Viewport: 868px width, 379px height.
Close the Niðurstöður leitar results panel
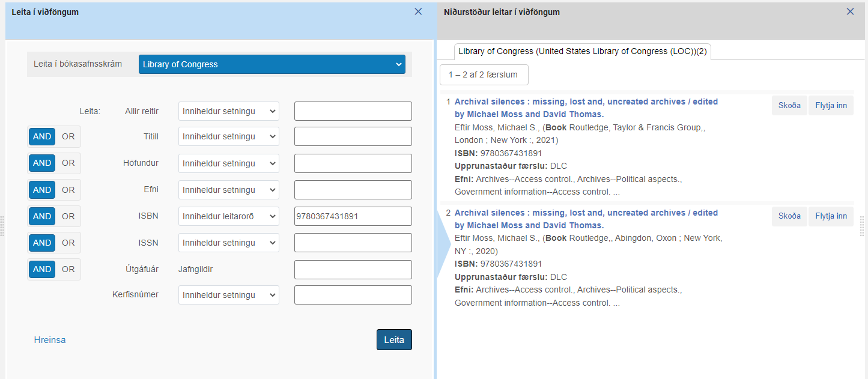[x=850, y=11]
